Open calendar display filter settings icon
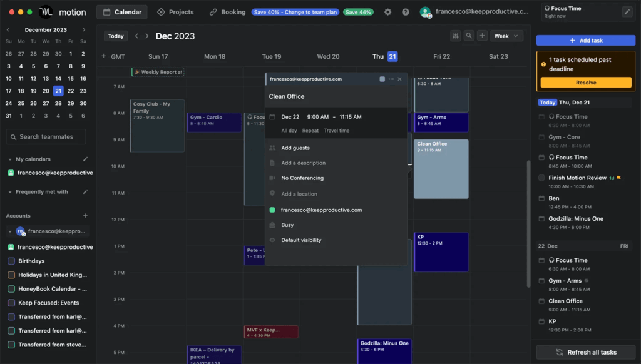641x364 pixels. tap(456, 36)
